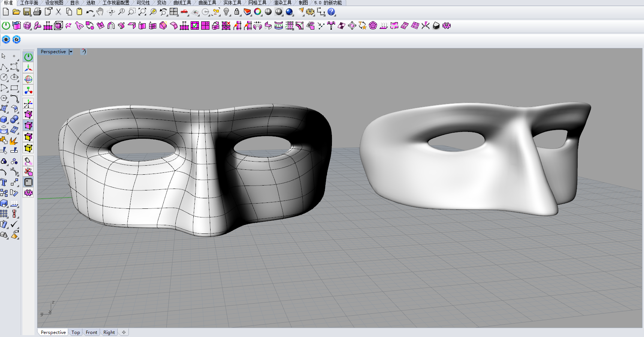
Task: Open Options with the gear icon in the standard toolbar
Action: point(310,12)
